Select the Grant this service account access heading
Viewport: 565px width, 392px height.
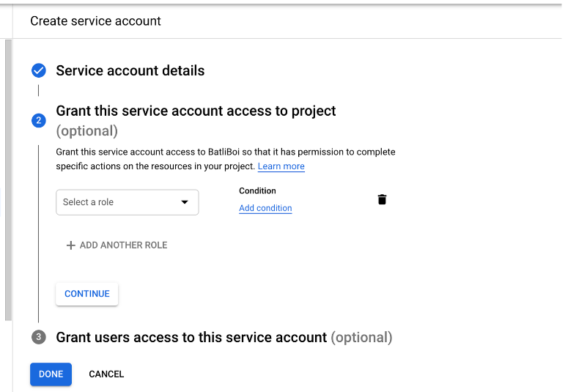coord(196,111)
